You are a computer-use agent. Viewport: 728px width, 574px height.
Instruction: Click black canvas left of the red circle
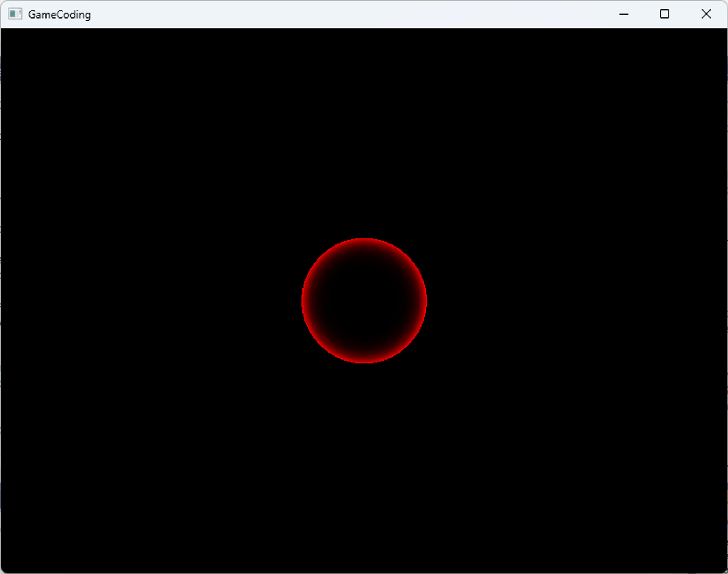(x=164, y=301)
